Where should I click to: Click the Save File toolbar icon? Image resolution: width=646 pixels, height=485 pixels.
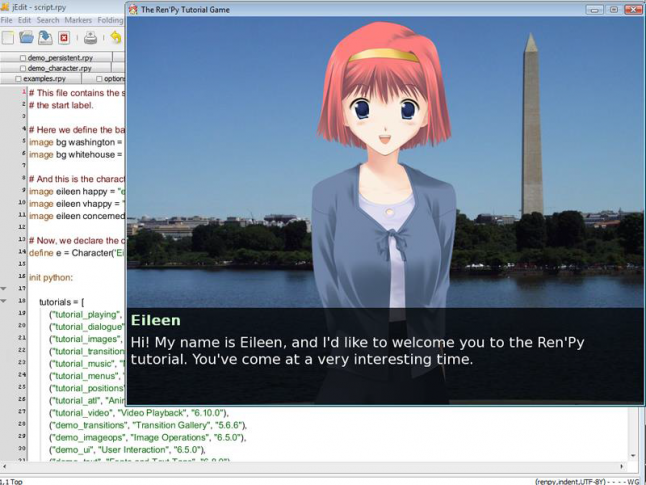click(45, 38)
